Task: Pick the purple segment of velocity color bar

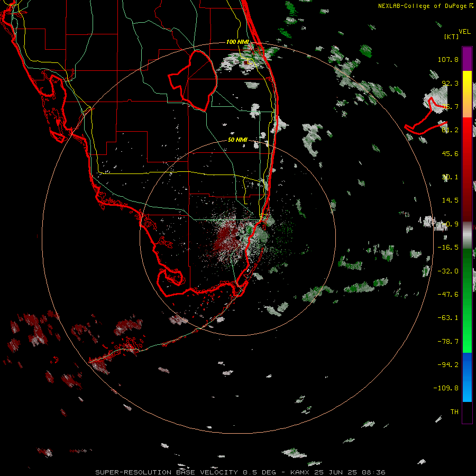Action: tap(467, 59)
